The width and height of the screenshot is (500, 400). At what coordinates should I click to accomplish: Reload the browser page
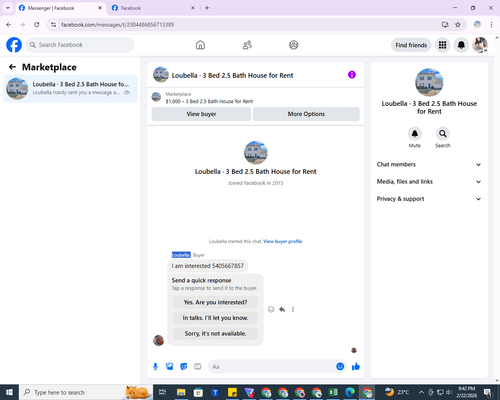pos(37,24)
